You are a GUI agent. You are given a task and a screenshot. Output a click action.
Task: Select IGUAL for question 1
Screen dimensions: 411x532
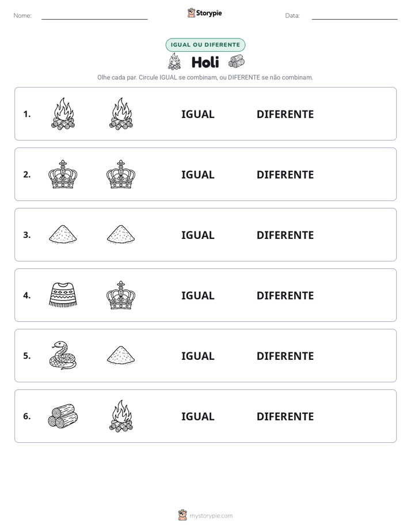pyautogui.click(x=197, y=115)
